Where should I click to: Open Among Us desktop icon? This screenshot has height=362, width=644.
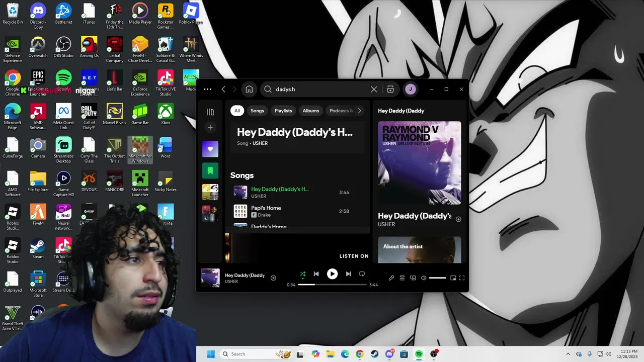(x=89, y=47)
